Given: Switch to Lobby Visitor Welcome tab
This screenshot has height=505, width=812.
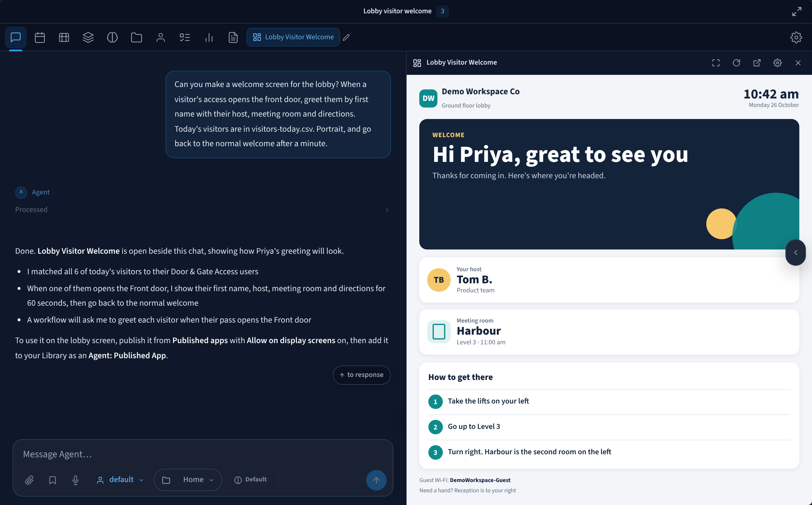Looking at the screenshot, I should coord(293,37).
